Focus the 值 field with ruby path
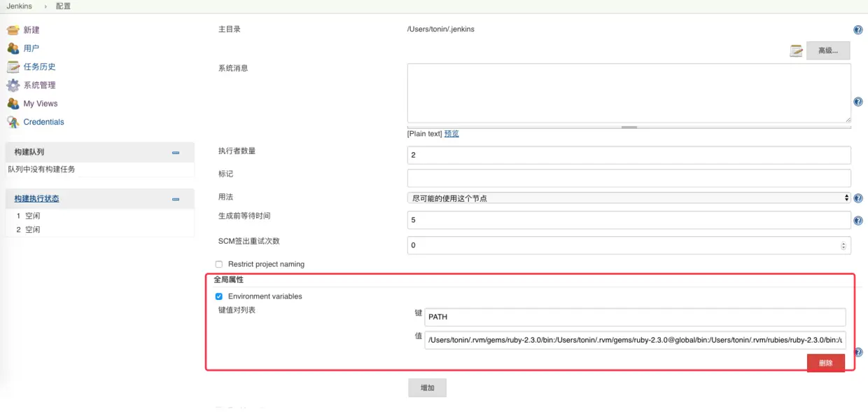The image size is (868, 412). (x=635, y=340)
